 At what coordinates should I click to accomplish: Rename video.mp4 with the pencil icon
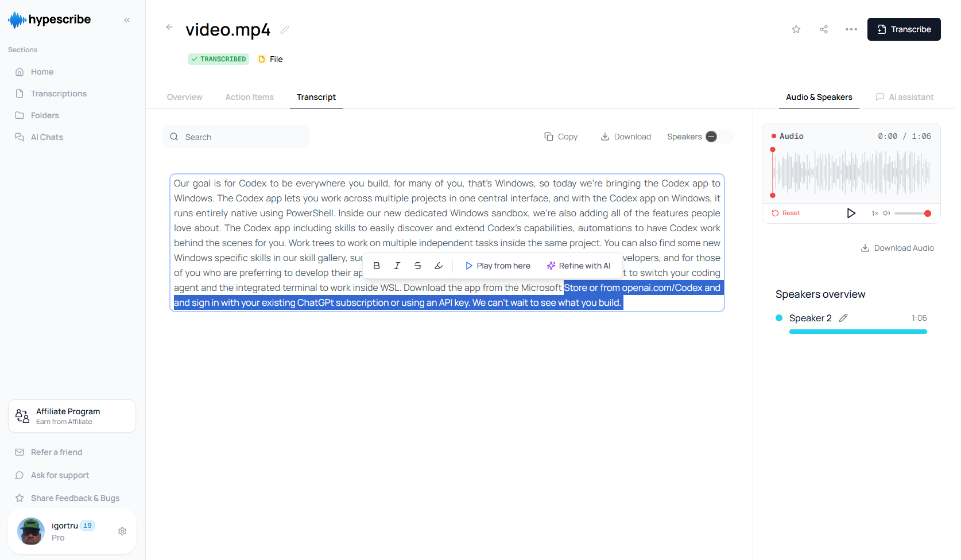tap(285, 30)
